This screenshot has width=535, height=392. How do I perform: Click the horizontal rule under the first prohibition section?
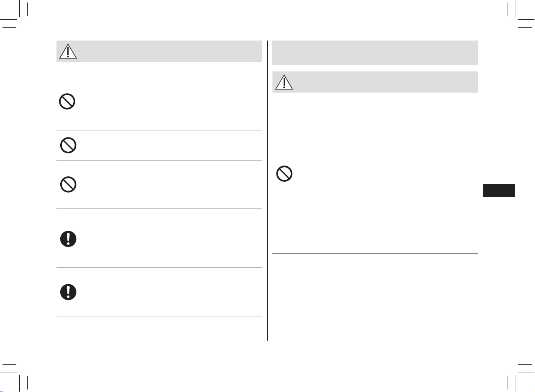tap(159, 130)
